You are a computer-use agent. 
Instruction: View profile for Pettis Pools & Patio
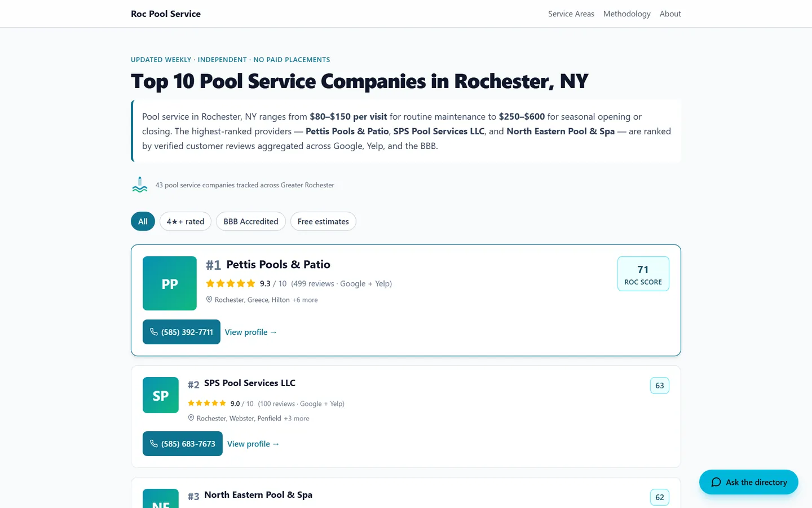[251, 332]
